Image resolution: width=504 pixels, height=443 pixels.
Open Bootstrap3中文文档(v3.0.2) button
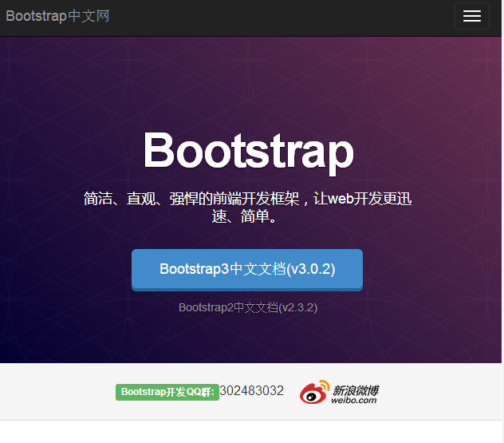[x=247, y=270]
